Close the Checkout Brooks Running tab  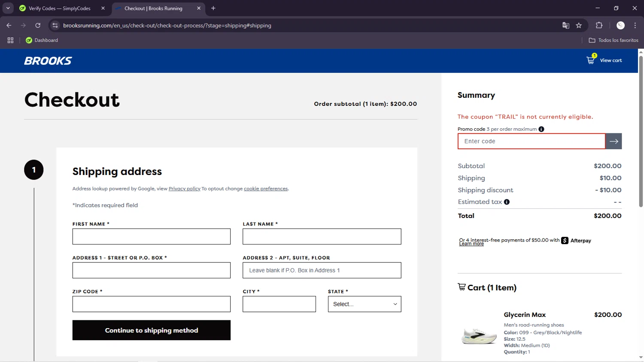tap(199, 8)
